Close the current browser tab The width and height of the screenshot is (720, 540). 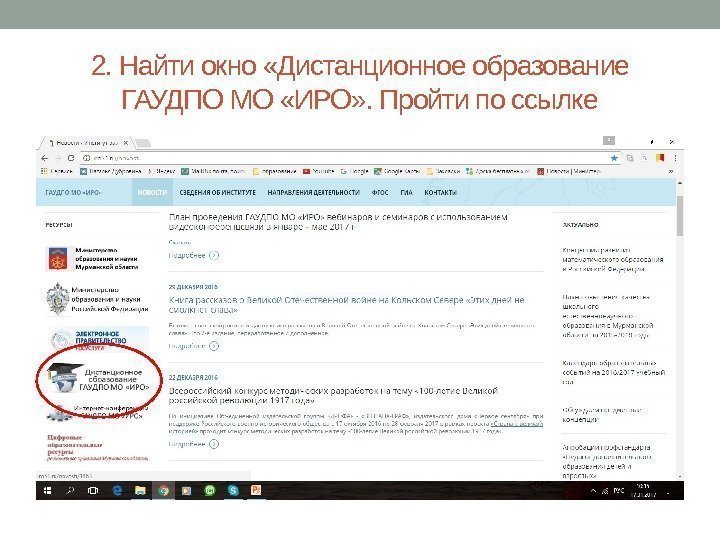(x=126, y=143)
